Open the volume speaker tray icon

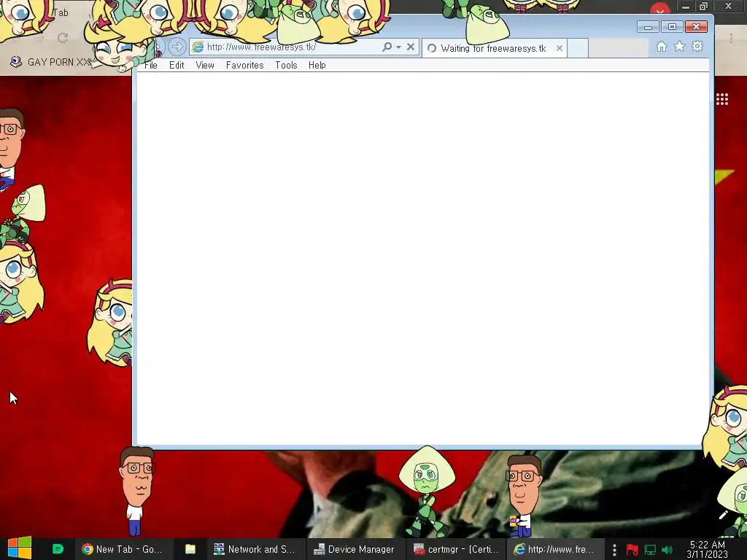coord(667,550)
